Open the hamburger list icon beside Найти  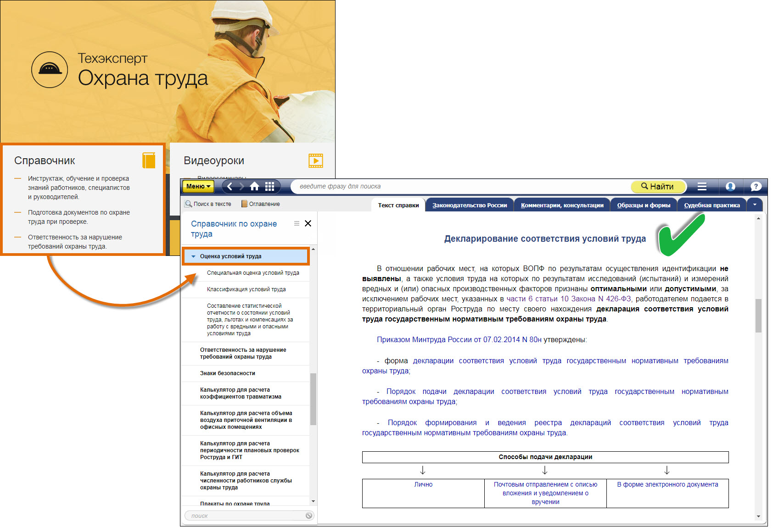tap(702, 186)
